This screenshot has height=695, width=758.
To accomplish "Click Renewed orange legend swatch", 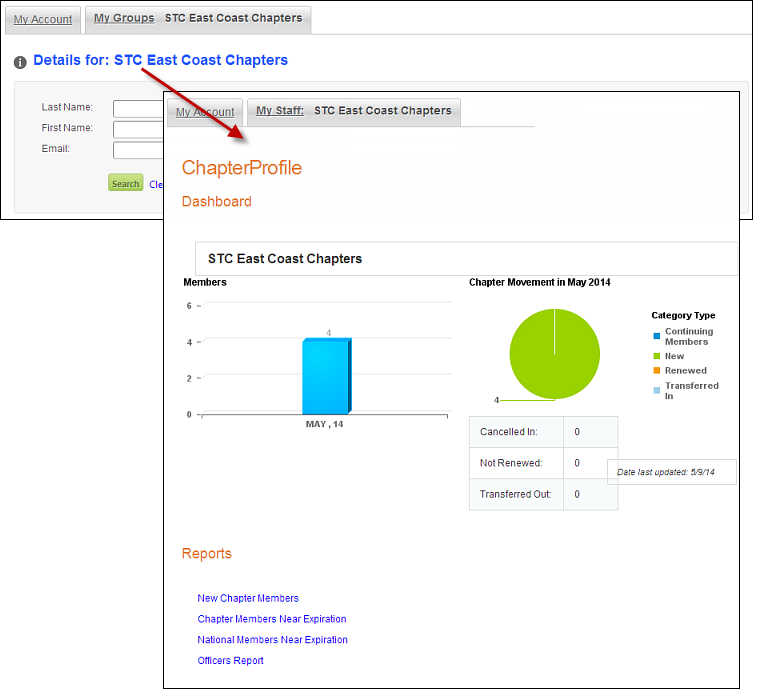I will [x=656, y=371].
